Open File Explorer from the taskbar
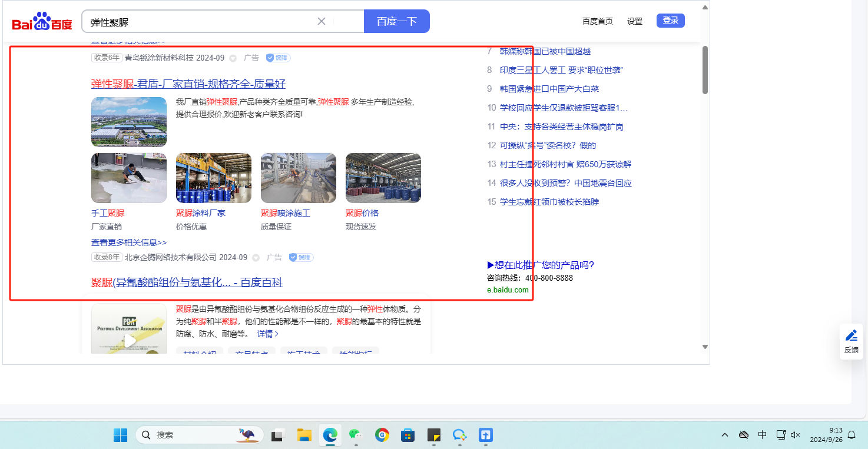868x449 pixels. click(304, 435)
